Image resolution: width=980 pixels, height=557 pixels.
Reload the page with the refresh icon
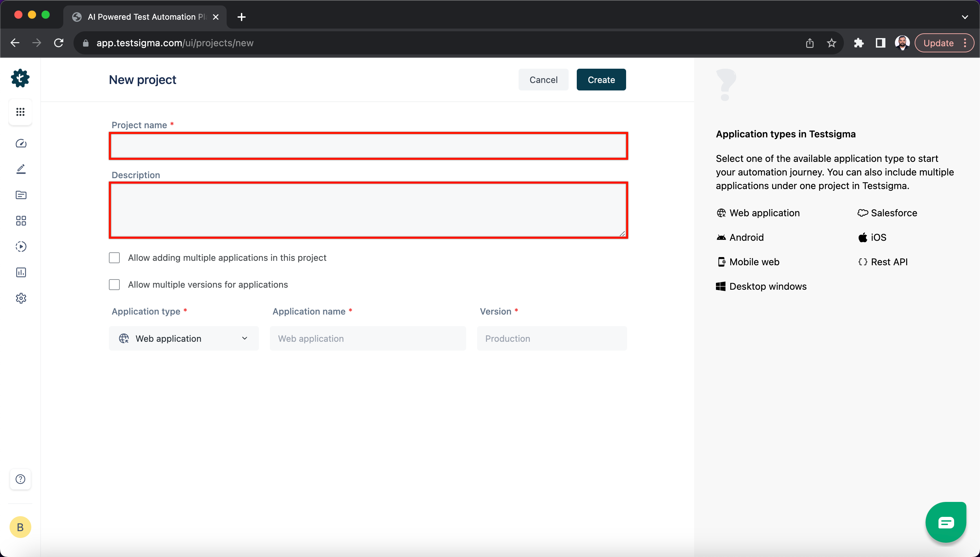(59, 43)
